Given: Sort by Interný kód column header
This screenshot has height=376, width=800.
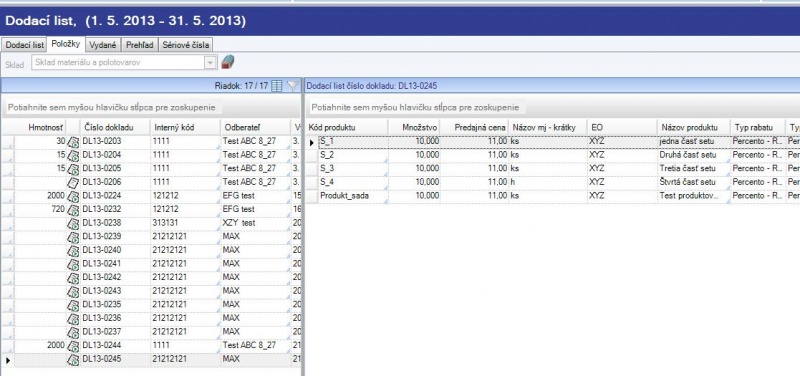Looking at the screenshot, I should pos(185,127).
